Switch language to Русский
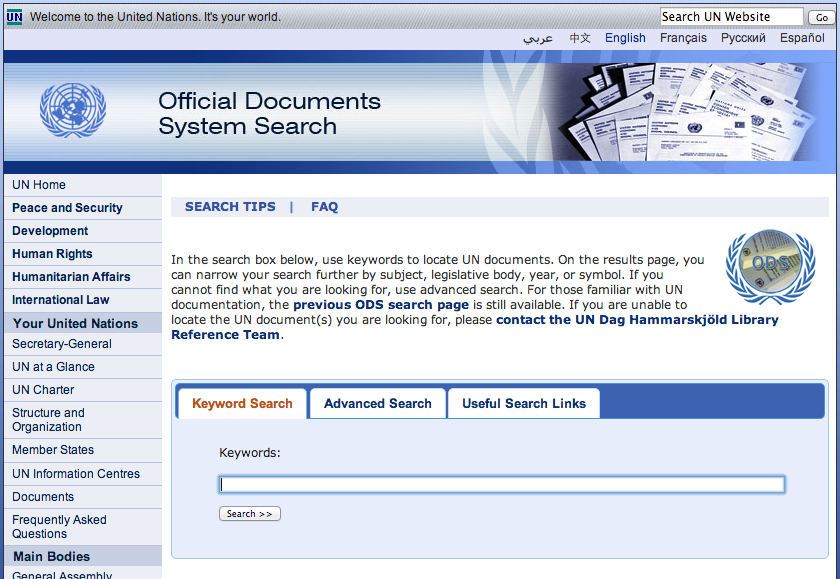840x579 pixels. click(743, 38)
